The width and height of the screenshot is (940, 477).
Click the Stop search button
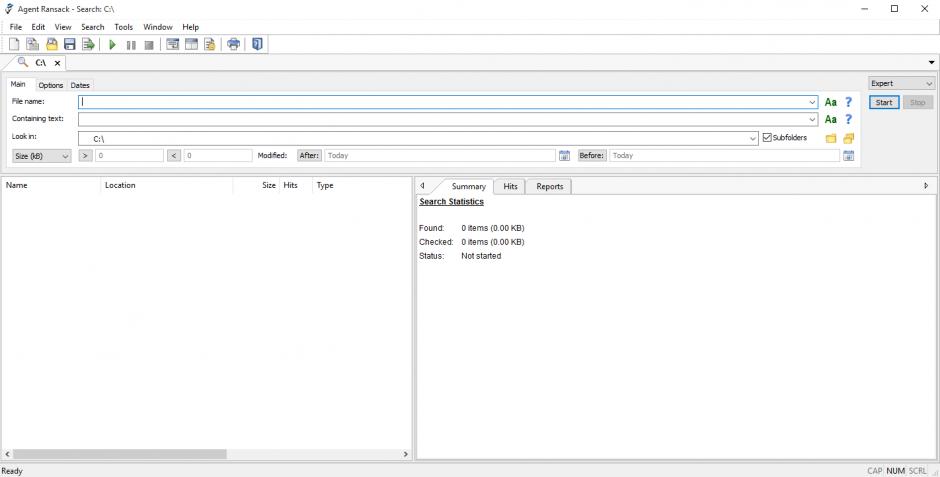click(x=918, y=102)
